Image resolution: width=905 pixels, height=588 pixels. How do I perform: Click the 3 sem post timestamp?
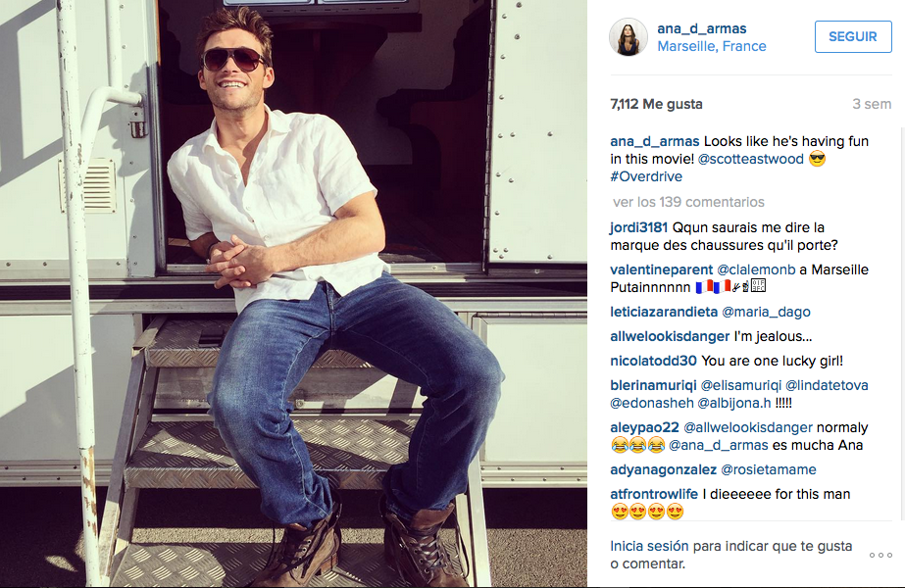(872, 105)
